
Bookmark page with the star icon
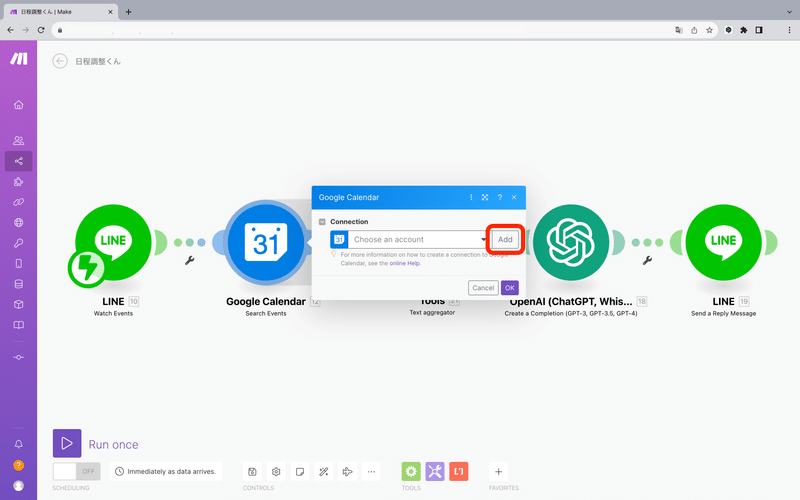709,30
